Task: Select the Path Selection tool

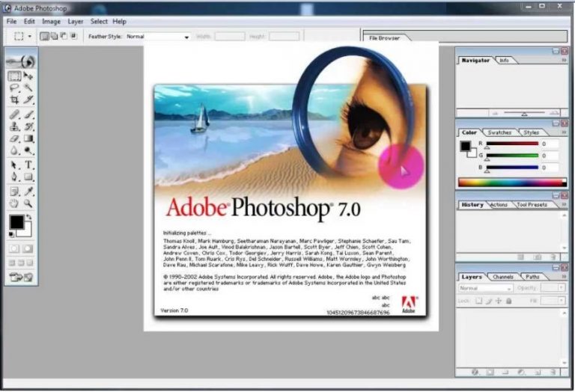Action: 14,165
